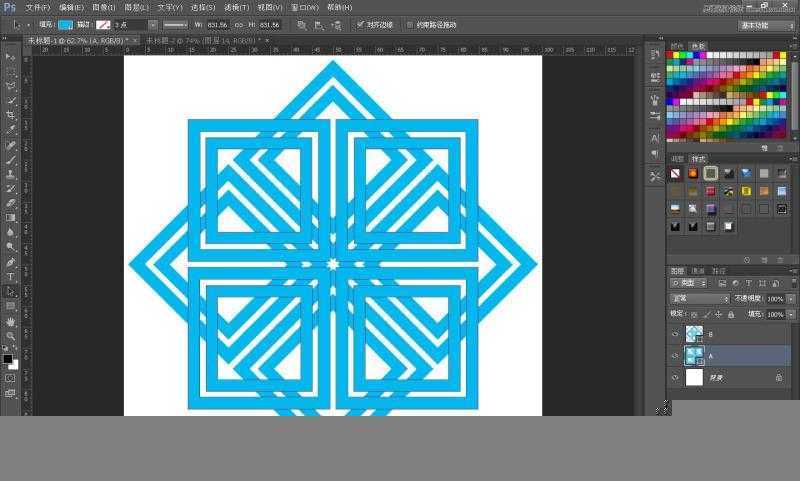Open the 图像(I) menu
The image size is (800, 481).
coord(104,8)
